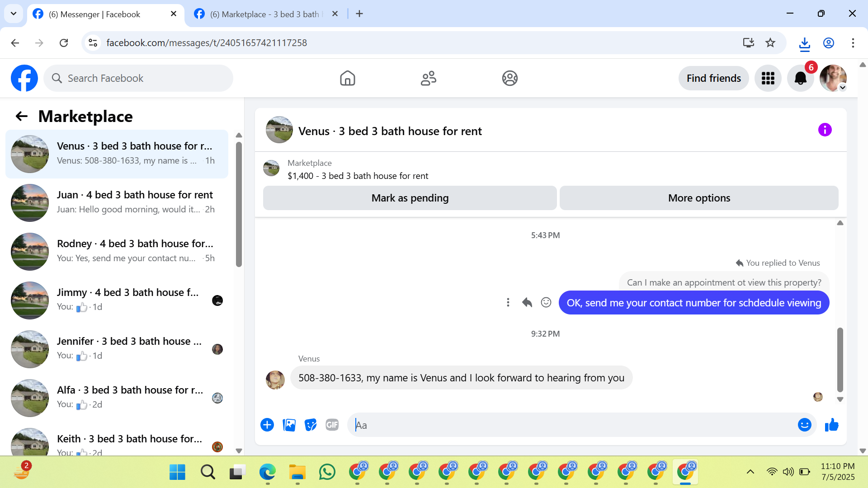The width and height of the screenshot is (868, 488).
Task: Send a thumbs-up like
Action: pyautogui.click(x=831, y=425)
